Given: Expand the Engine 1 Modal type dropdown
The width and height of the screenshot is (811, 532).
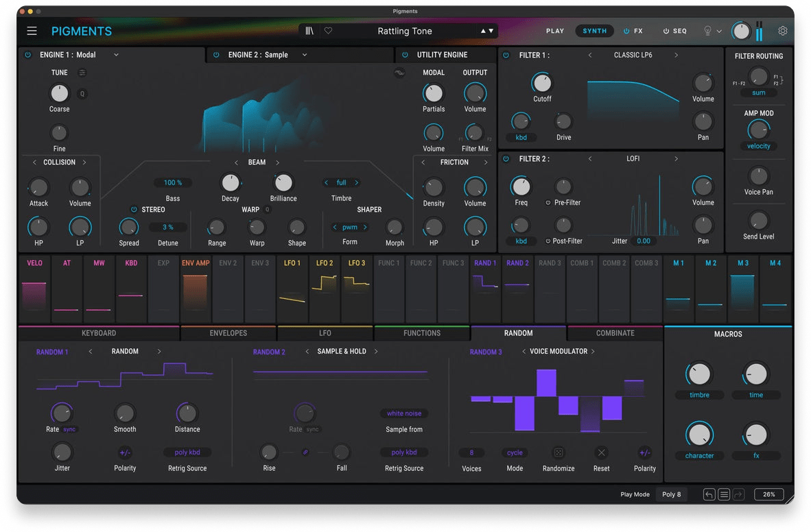Looking at the screenshot, I should click(x=116, y=55).
